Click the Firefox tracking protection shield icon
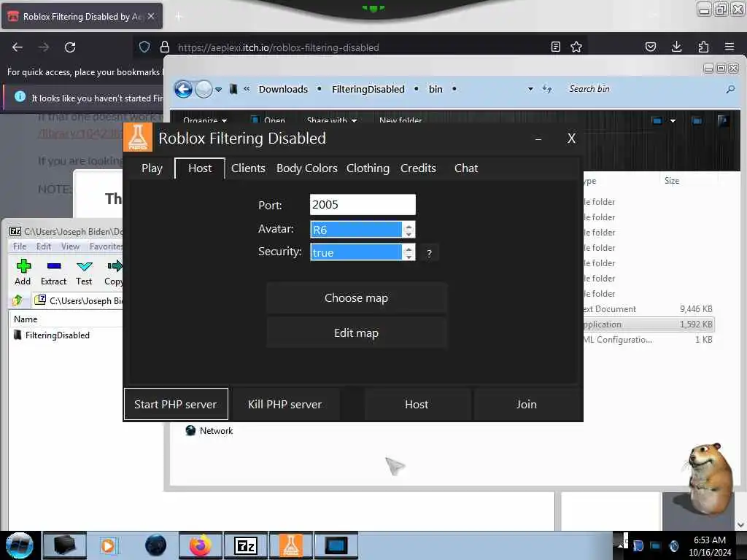 point(144,47)
